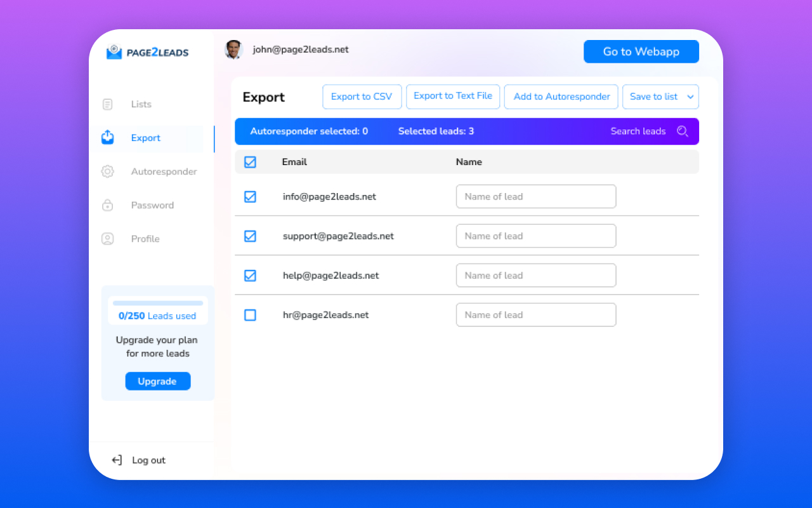
Task: Focus the name field for help@page2leads.net
Action: coord(536,276)
